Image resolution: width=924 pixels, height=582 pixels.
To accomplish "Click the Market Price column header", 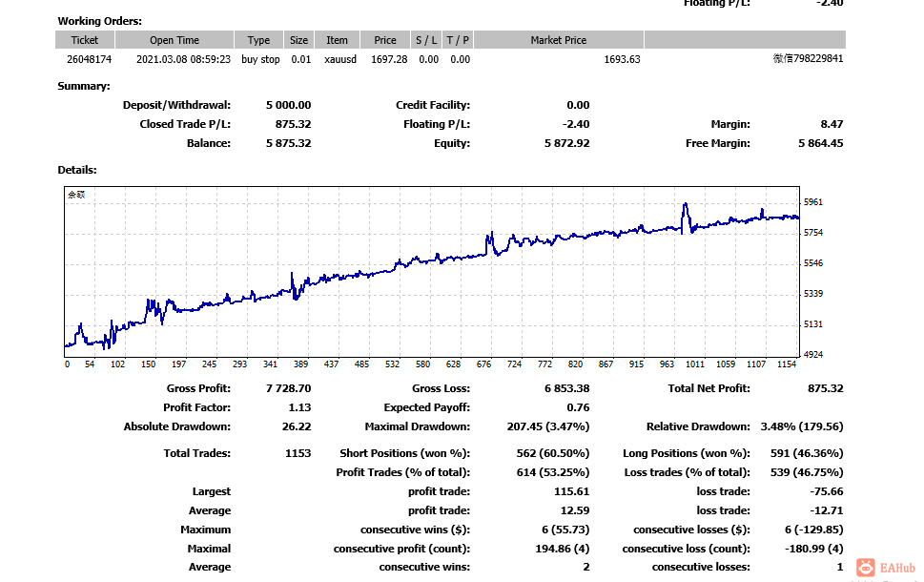I will pos(559,40).
